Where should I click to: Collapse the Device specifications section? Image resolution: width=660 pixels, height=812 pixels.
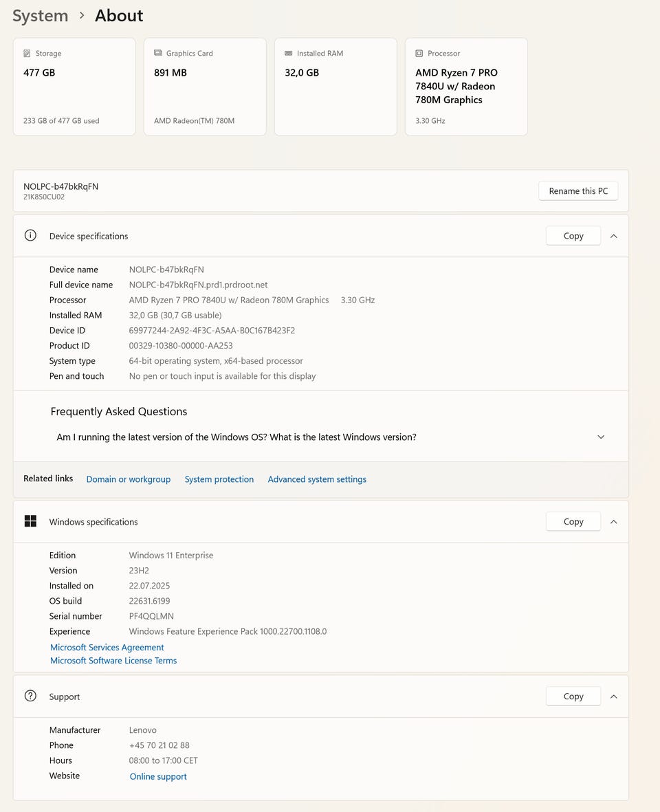point(614,236)
